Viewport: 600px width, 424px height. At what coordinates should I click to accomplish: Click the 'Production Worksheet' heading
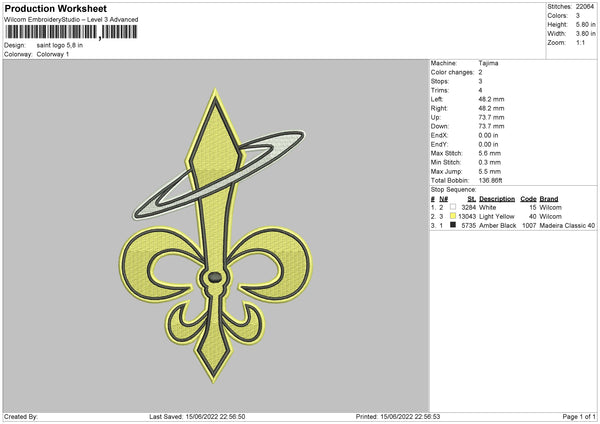[55, 8]
